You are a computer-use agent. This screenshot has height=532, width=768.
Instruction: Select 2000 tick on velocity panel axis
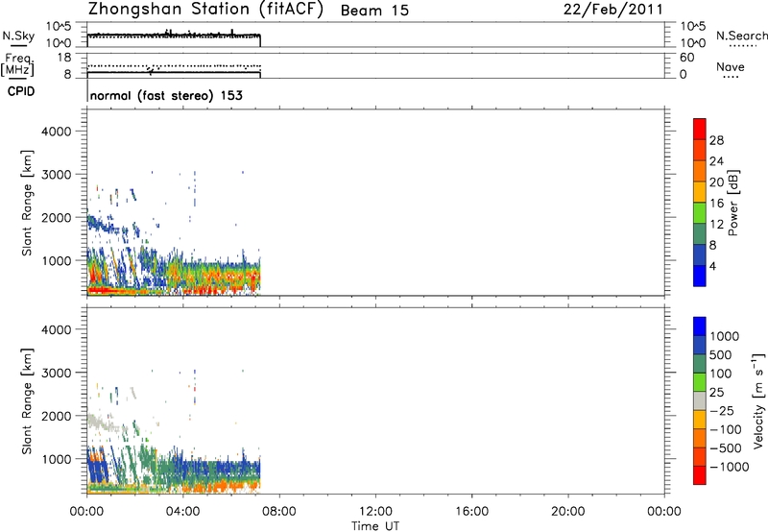pos(57,416)
